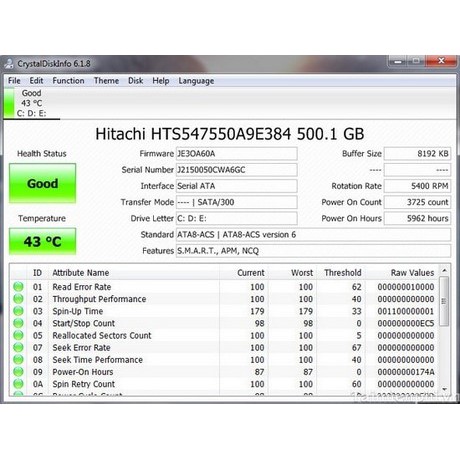Click the Interface field Serial ATA
Image resolution: width=460 pixels, height=460 pixels.
click(x=237, y=186)
